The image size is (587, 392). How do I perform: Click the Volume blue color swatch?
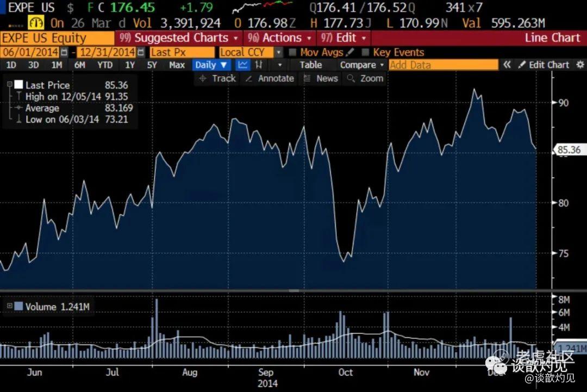(x=18, y=306)
